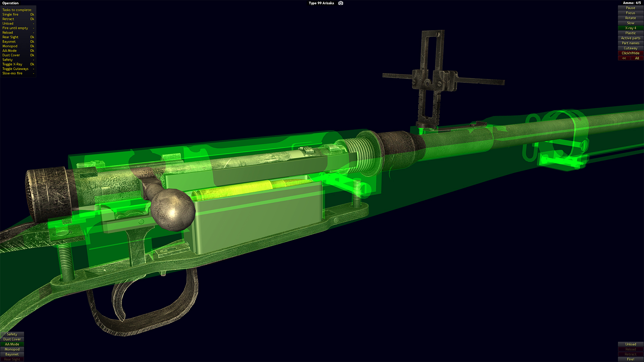The height and width of the screenshot is (362, 644).
Task: Click the Retract button
Action: (630, 354)
